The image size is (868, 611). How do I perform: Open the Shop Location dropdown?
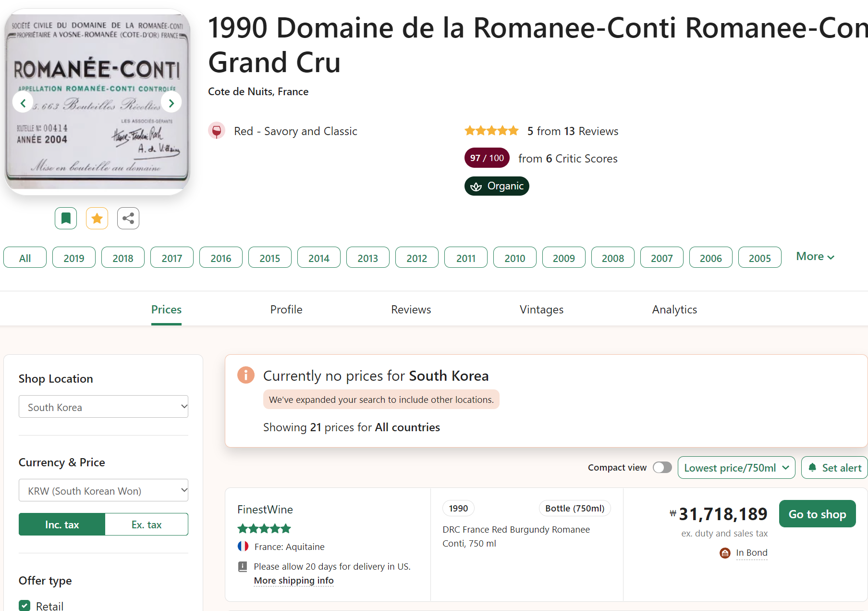coord(103,407)
